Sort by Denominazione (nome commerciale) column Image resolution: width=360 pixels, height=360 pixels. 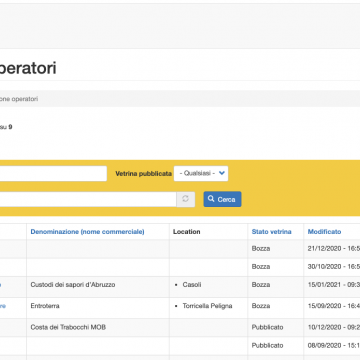click(x=87, y=232)
